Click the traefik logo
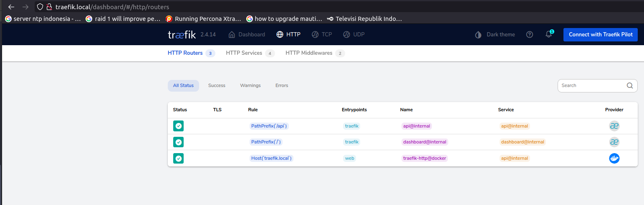The image size is (644, 205). (182, 34)
